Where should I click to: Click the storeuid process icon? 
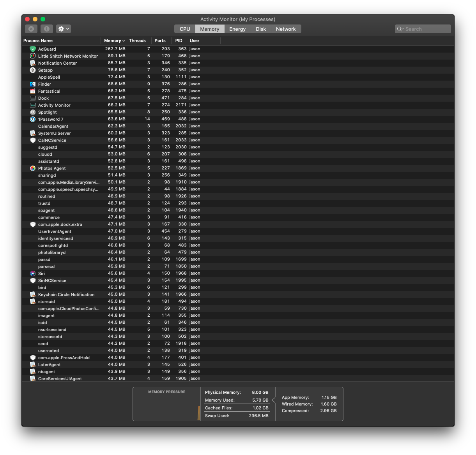click(x=33, y=302)
